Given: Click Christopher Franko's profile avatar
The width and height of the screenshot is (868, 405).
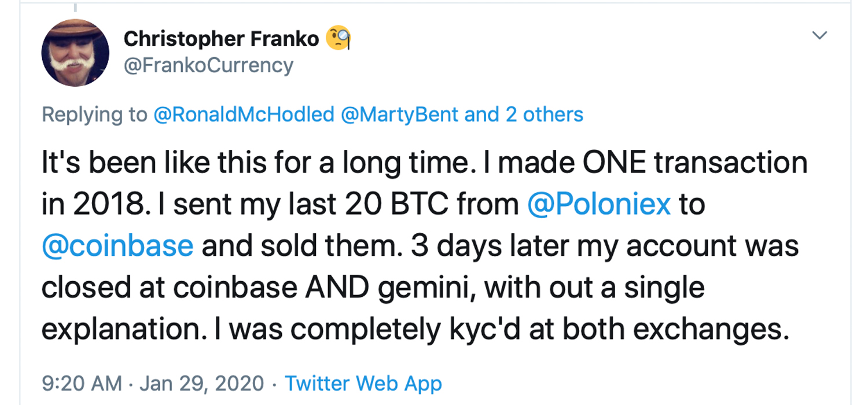Looking at the screenshot, I should point(75,53).
